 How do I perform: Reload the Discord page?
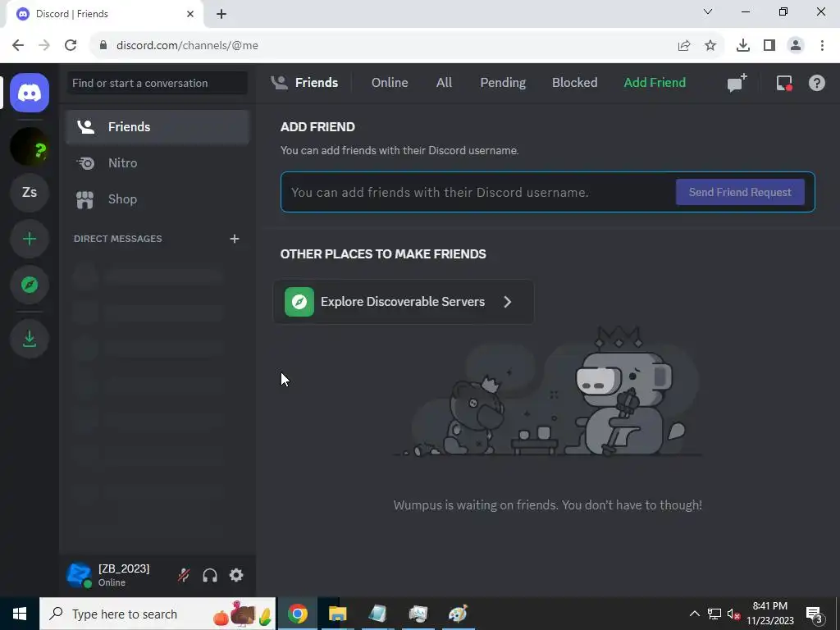[71, 45]
